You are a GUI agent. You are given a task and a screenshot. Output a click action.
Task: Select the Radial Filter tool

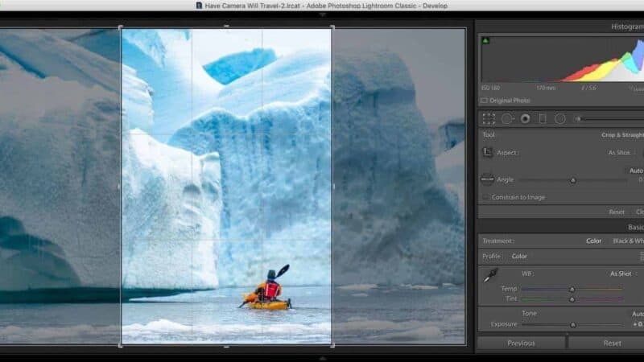[559, 118]
